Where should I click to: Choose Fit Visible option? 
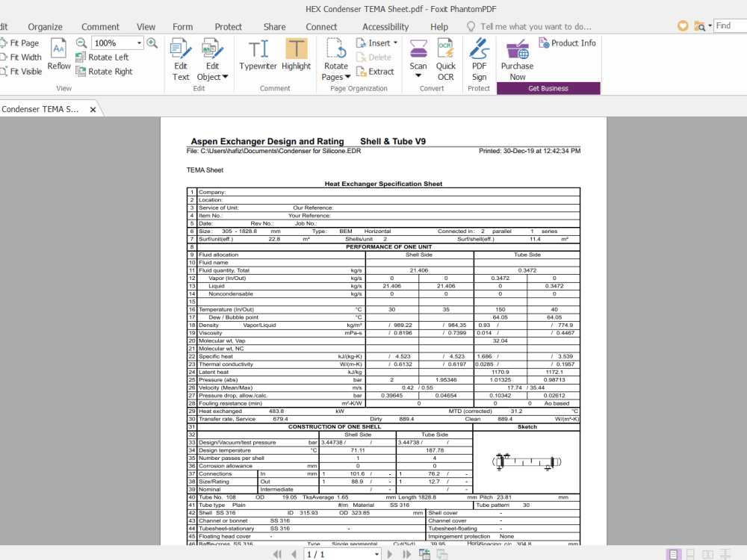[x=21, y=72]
